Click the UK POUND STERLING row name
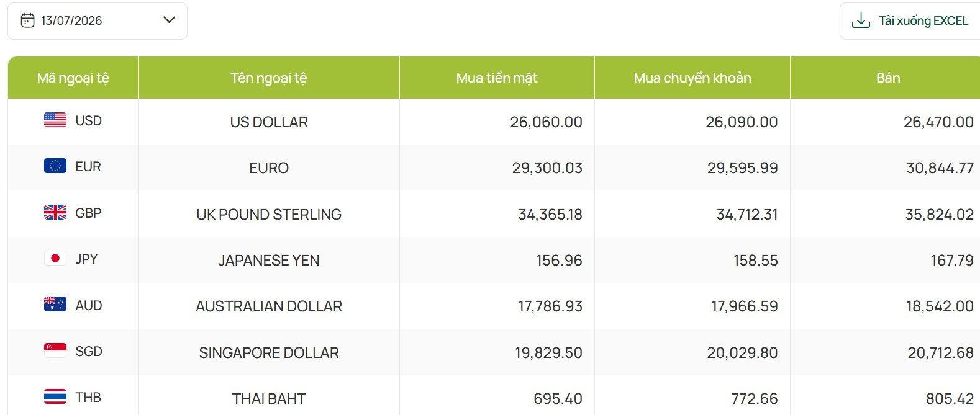The height and width of the screenshot is (415, 980). click(269, 215)
